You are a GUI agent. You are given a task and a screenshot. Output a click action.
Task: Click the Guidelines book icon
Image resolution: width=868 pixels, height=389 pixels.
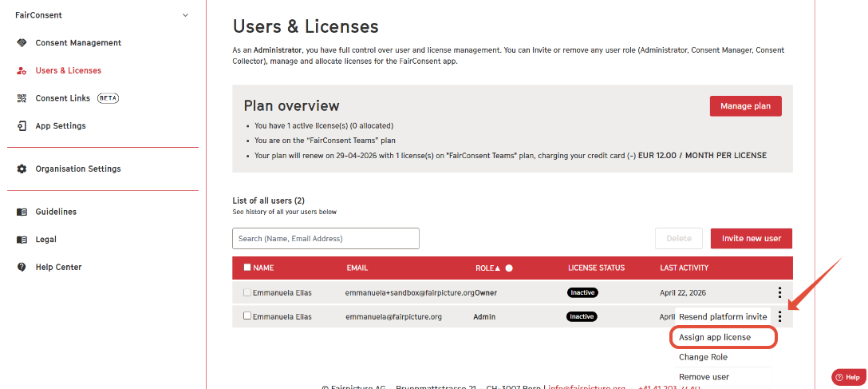22,212
